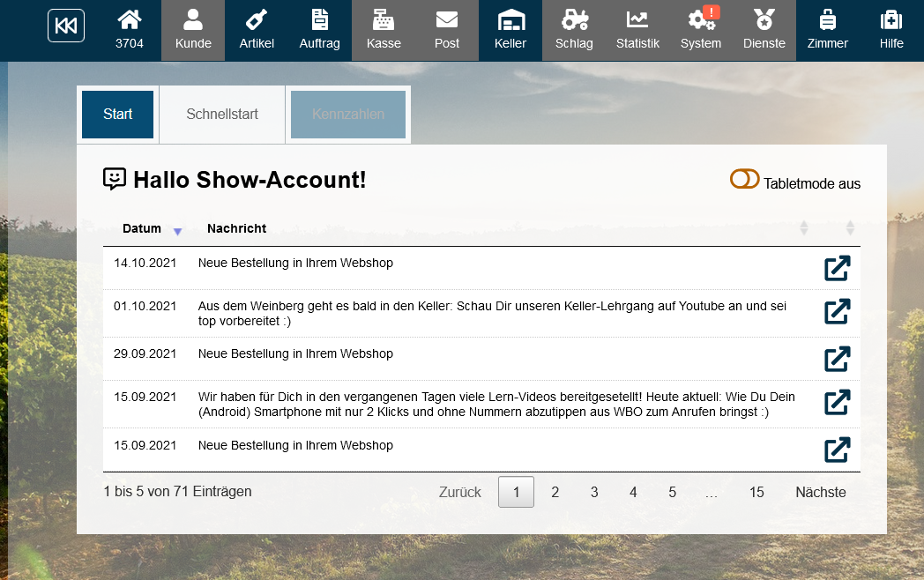Viewport: 924px width, 580px height.
Task: Sort messages by Datum column
Action: [142, 229]
